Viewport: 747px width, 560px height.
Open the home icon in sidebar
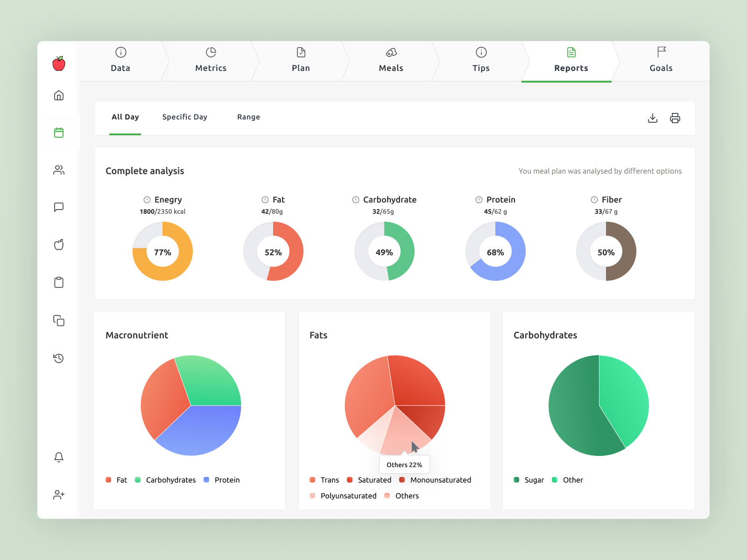pyautogui.click(x=59, y=96)
